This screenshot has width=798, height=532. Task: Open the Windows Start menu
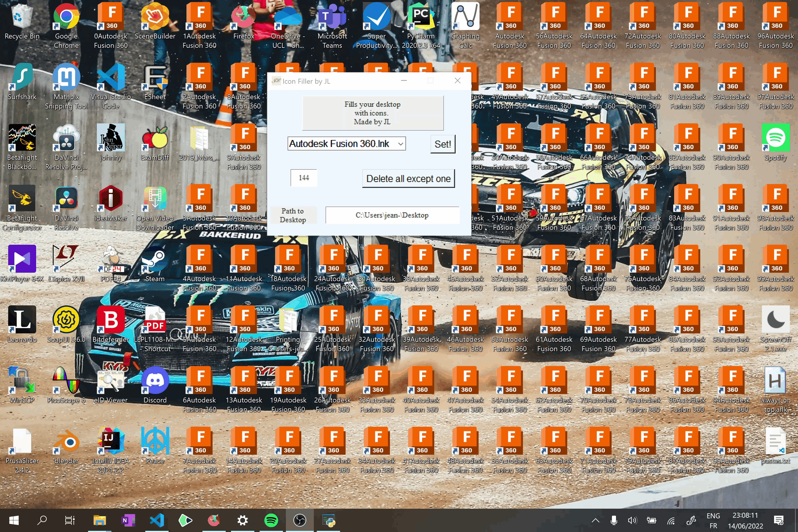pyautogui.click(x=14, y=520)
